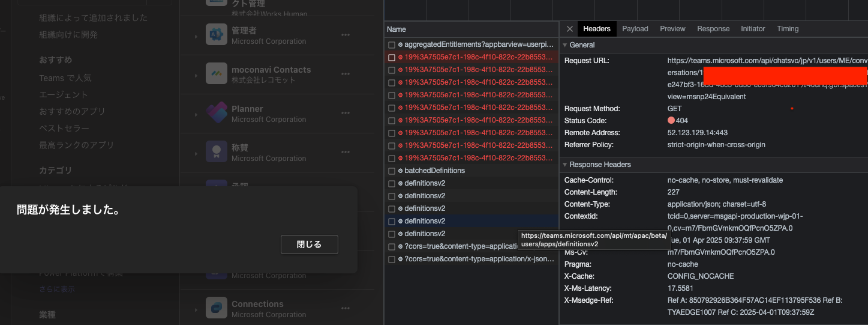Viewport: 868px width, 325px height.
Task: Click the Connections app icon
Action: click(x=216, y=309)
